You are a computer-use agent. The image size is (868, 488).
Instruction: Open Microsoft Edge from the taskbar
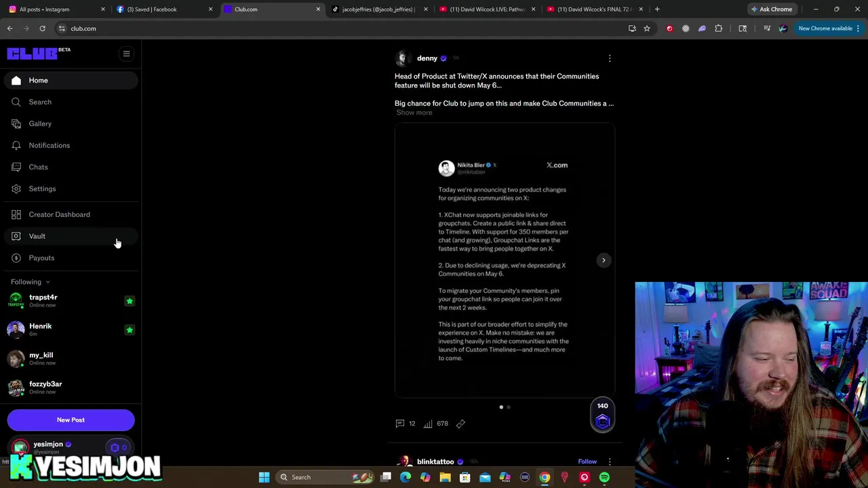[x=406, y=477]
